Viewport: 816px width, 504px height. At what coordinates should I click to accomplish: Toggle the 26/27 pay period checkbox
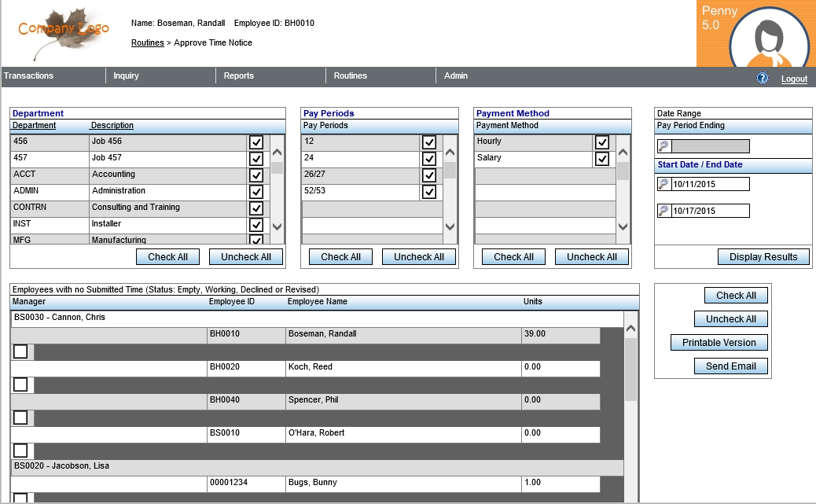429,175
